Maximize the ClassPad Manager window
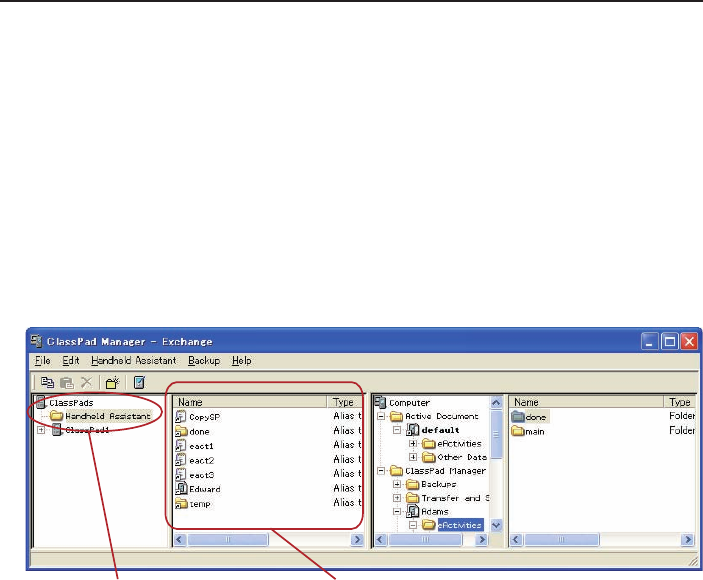703x580 pixels. click(670, 342)
